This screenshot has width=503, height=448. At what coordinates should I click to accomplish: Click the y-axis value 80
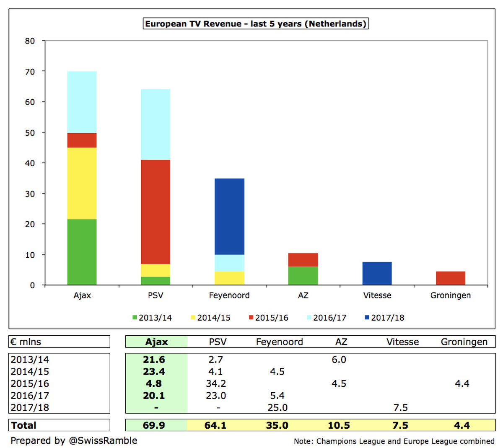30,41
